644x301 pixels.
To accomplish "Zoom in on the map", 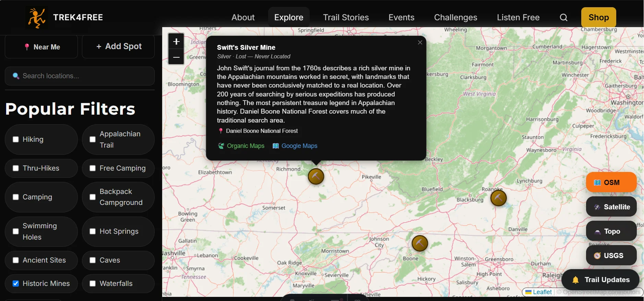I will pos(176,42).
